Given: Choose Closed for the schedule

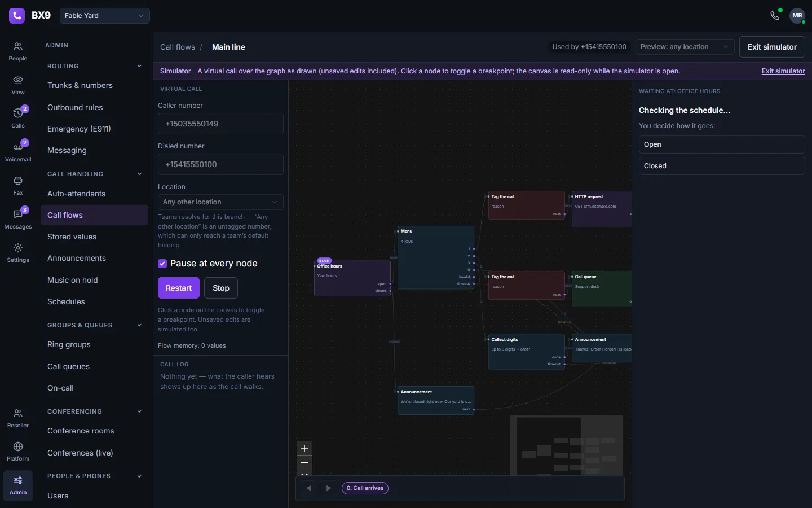Looking at the screenshot, I should (x=722, y=166).
